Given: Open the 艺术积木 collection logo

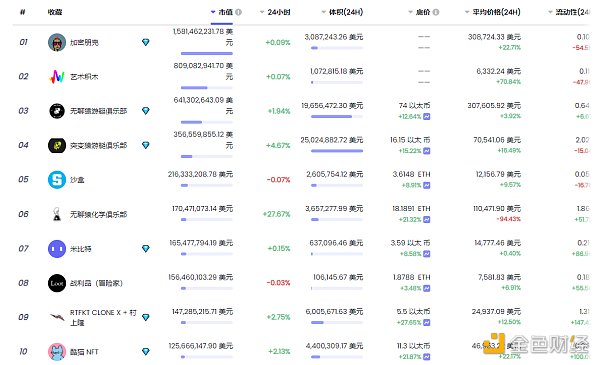Looking at the screenshot, I should click(x=57, y=77).
